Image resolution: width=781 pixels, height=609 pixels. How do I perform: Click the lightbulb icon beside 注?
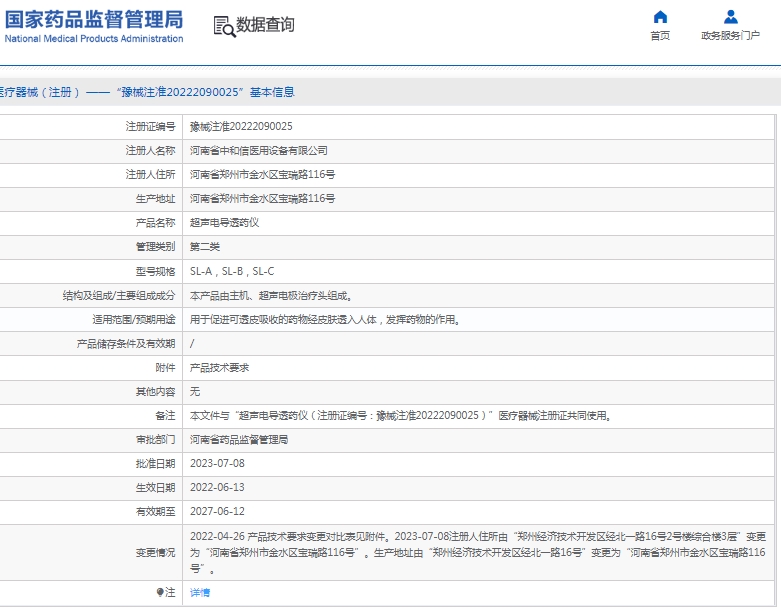click(159, 592)
